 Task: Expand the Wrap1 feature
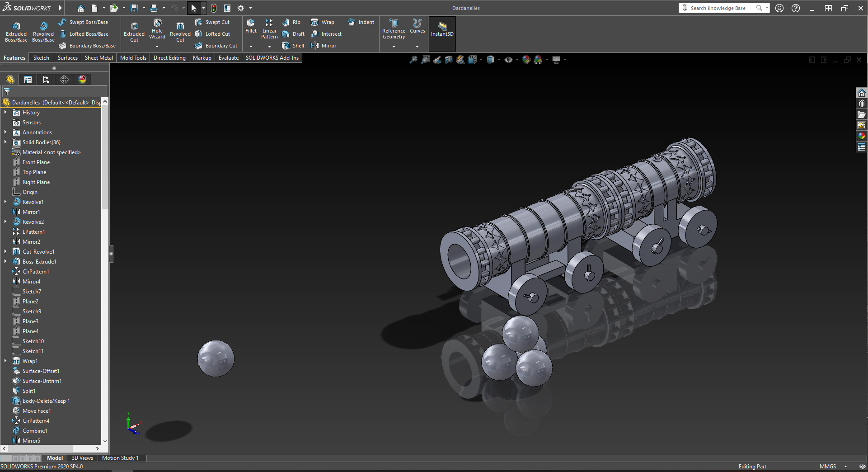(x=5, y=361)
